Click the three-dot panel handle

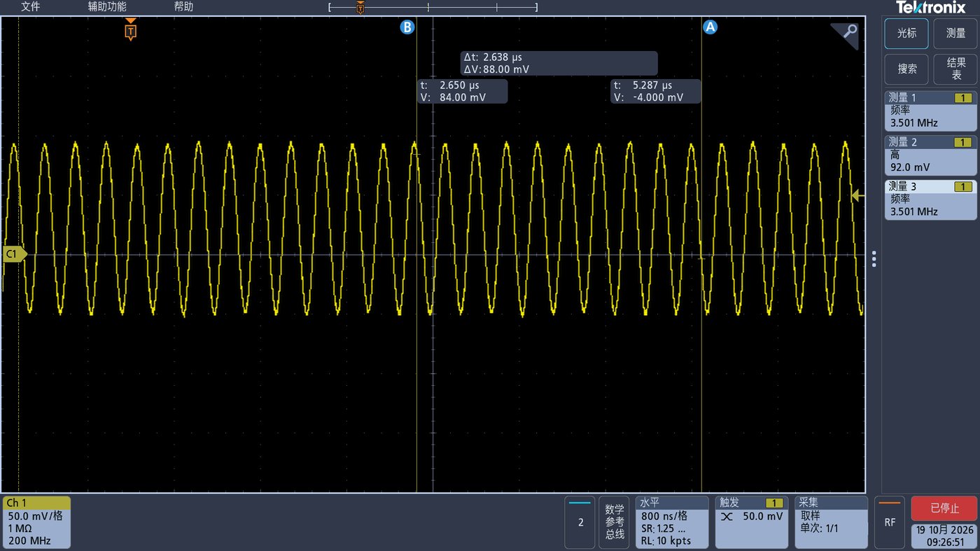874,259
